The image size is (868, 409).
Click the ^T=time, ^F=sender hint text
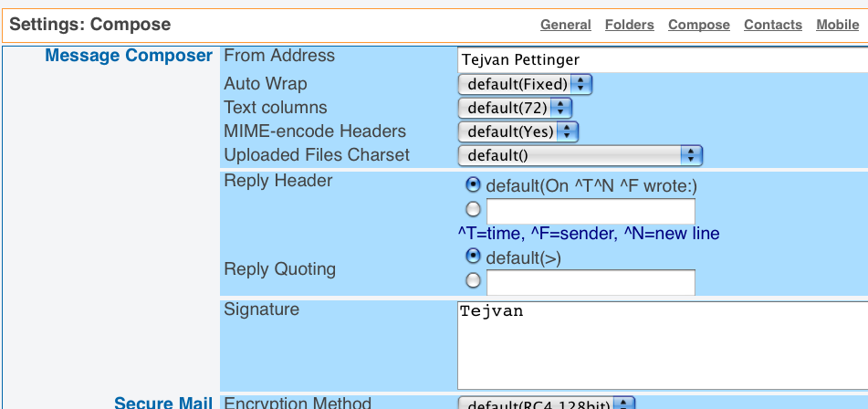point(589,234)
